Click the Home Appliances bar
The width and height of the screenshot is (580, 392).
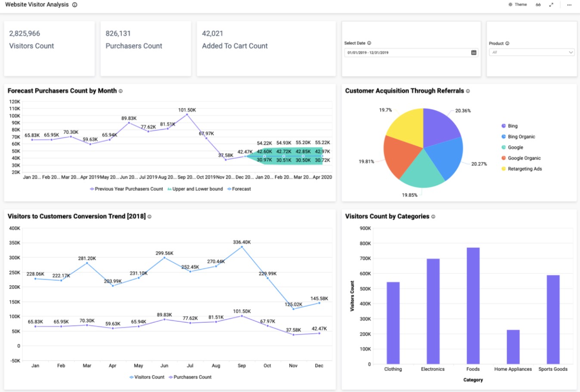513,347
